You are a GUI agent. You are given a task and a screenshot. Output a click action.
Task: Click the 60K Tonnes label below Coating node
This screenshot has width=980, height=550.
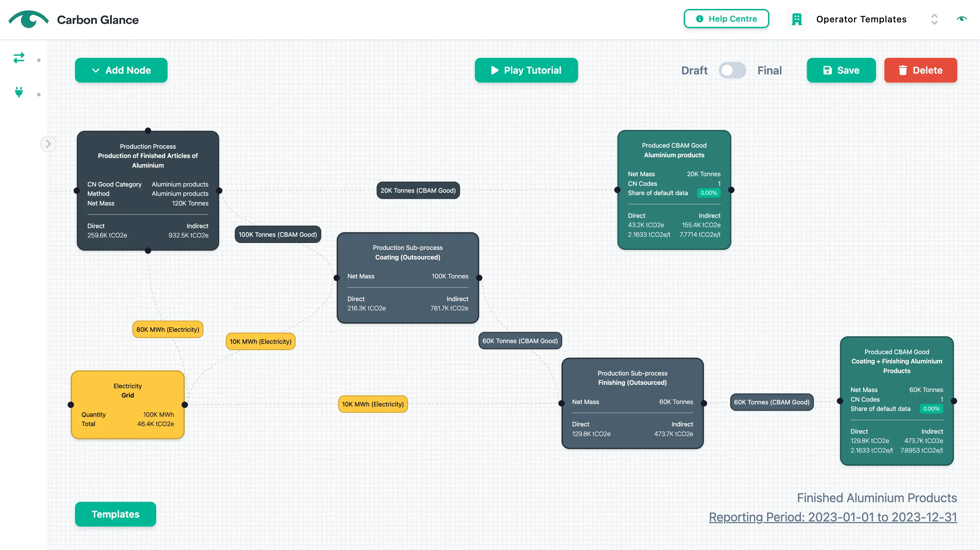coord(520,341)
